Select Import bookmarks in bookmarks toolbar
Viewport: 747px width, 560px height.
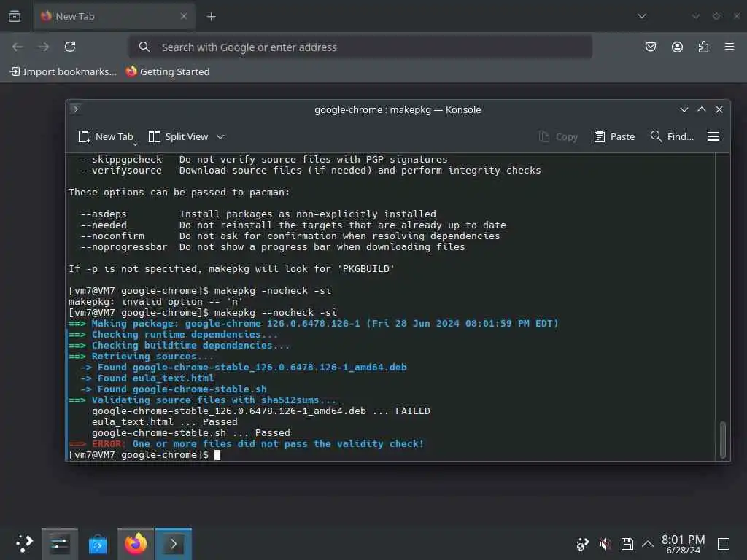pyautogui.click(x=63, y=71)
